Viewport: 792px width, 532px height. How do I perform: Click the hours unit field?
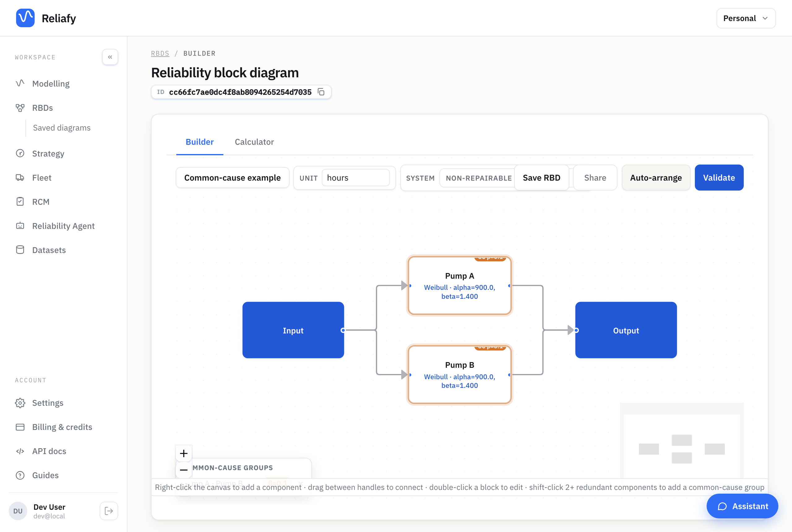355,178
